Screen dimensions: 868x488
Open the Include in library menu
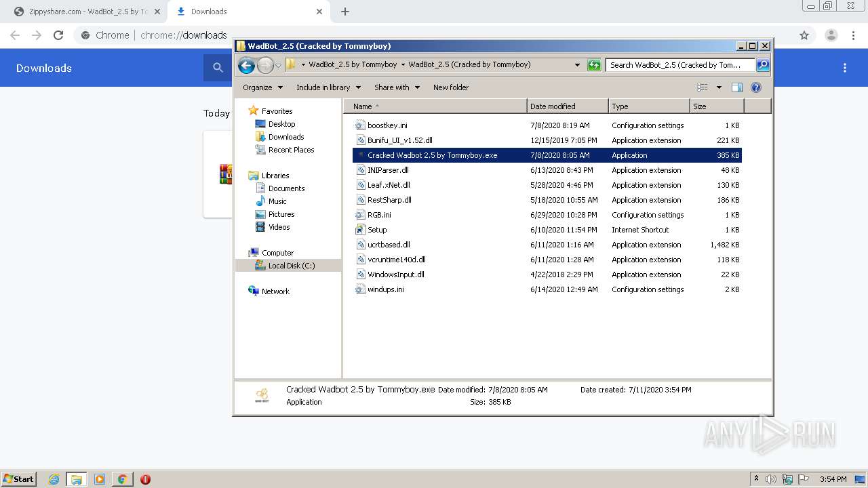(328, 87)
